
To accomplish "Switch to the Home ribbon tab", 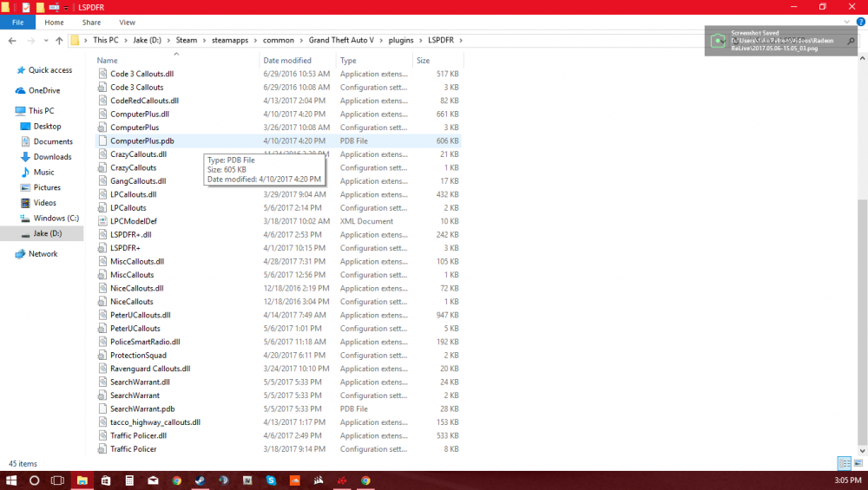I will [54, 23].
